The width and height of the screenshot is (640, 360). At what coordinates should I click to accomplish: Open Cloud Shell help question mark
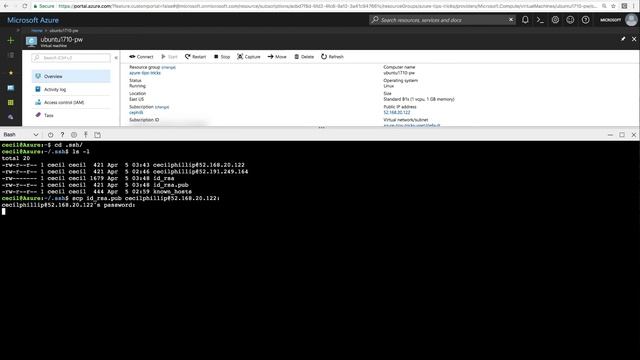62,135
